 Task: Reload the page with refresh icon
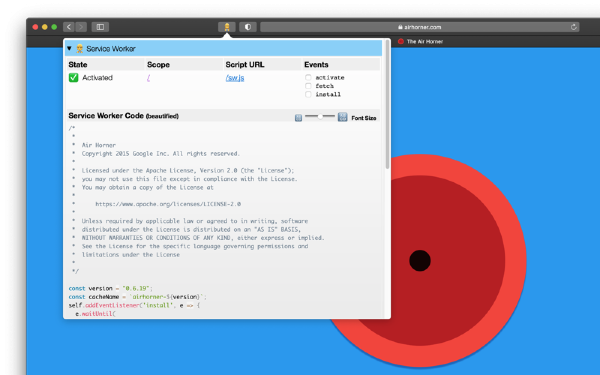click(573, 27)
